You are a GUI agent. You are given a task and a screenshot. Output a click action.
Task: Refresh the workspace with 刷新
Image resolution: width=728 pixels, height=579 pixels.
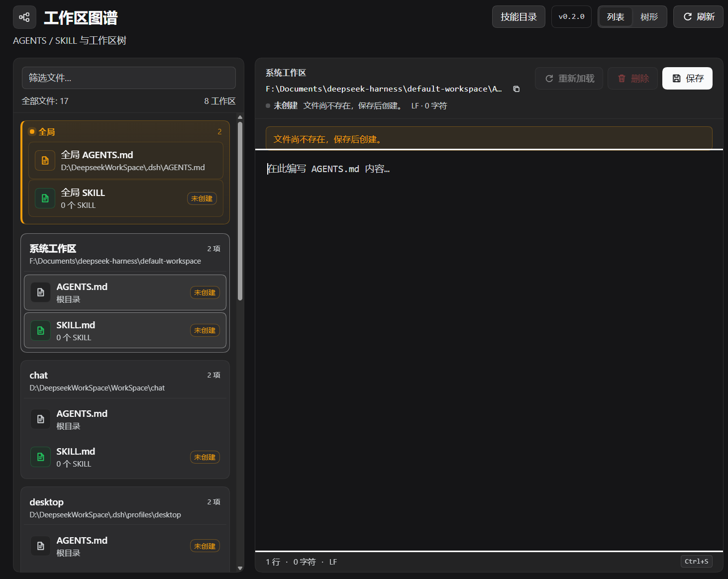coord(698,17)
